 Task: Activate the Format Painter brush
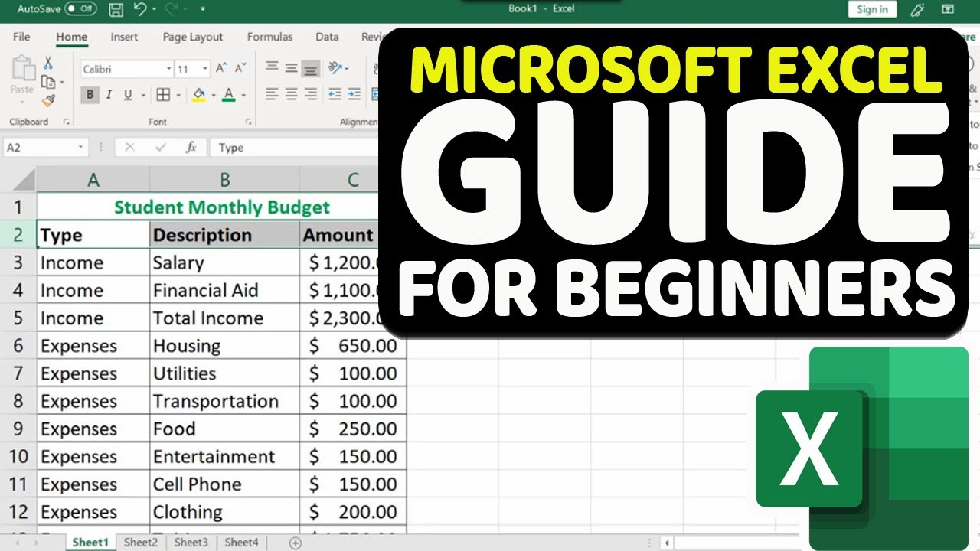48,100
